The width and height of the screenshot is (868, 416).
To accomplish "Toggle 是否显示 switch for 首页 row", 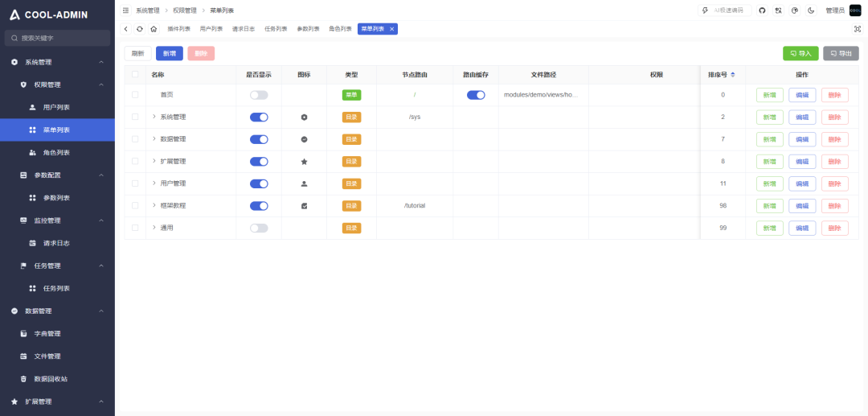I will (x=259, y=95).
